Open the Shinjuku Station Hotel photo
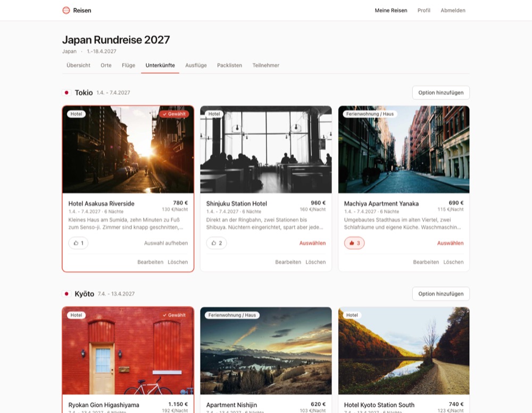The height and width of the screenshot is (413, 532). [x=266, y=149]
